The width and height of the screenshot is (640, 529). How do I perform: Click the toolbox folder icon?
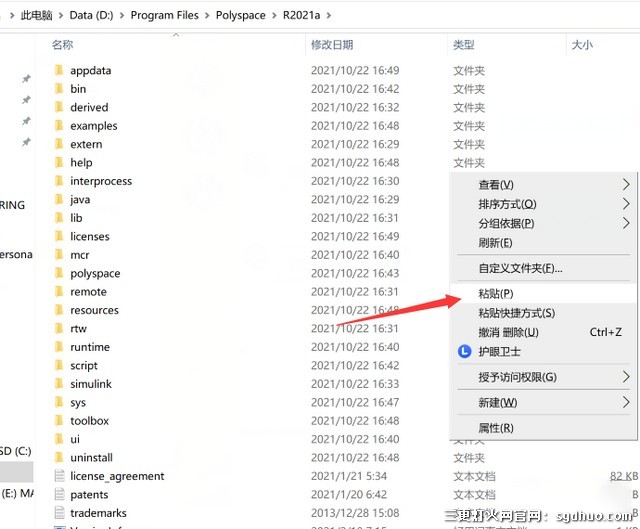click(59, 420)
